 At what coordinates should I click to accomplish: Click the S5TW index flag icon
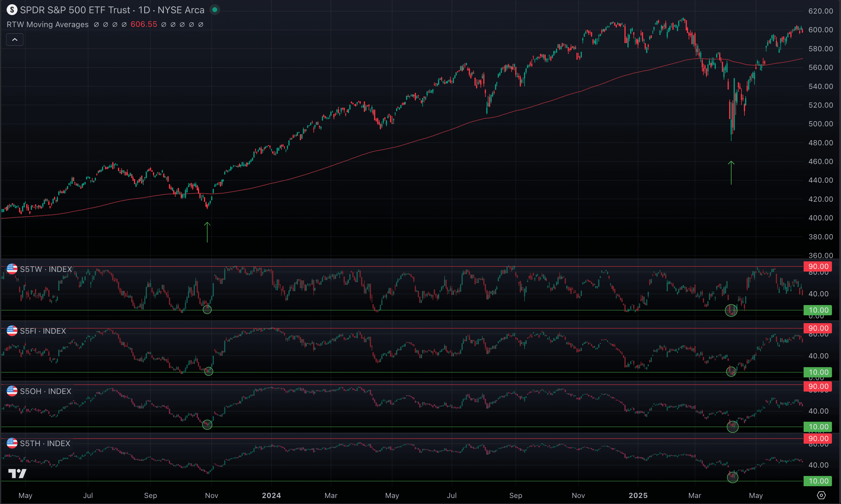(x=12, y=269)
